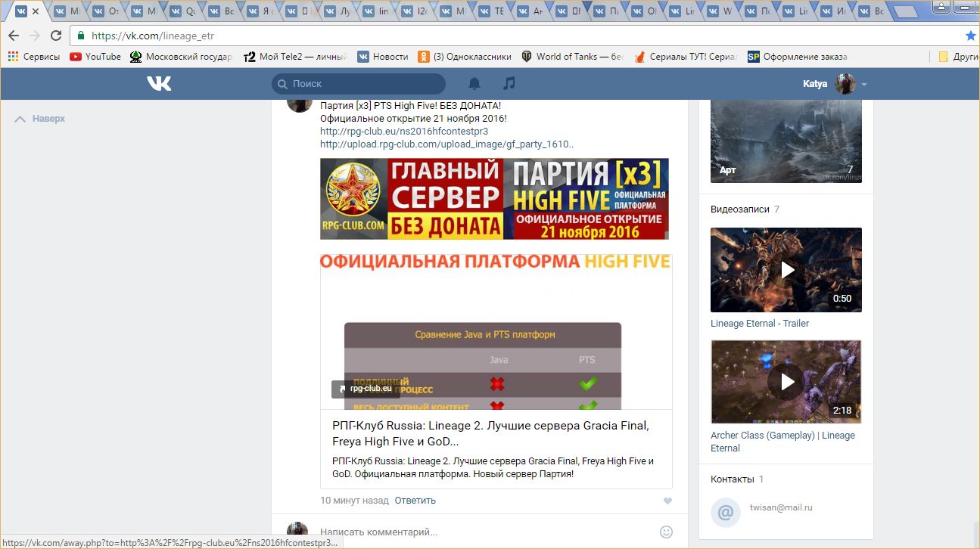The height and width of the screenshot is (549, 980).
Task: Open the emoji smiley picker in comment box
Action: [667, 532]
